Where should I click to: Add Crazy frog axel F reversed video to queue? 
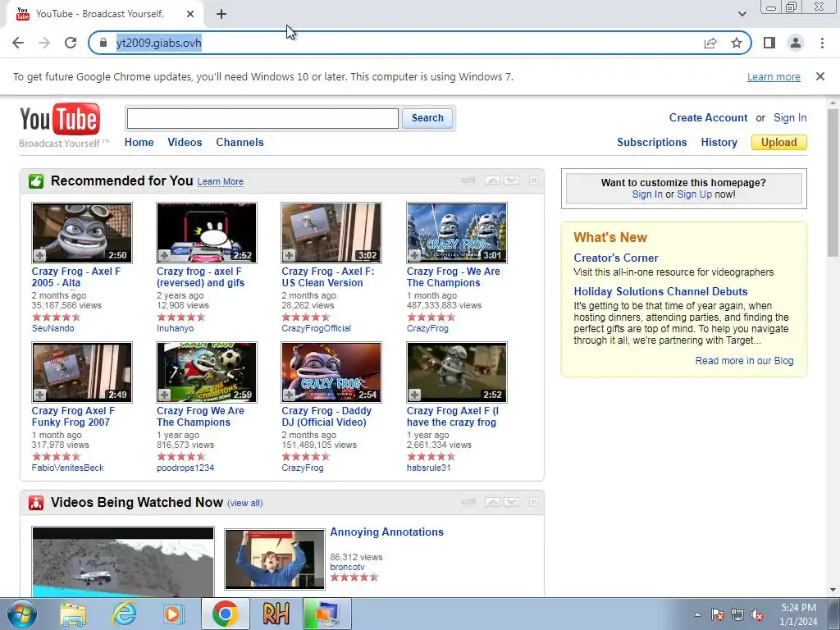[x=164, y=256]
